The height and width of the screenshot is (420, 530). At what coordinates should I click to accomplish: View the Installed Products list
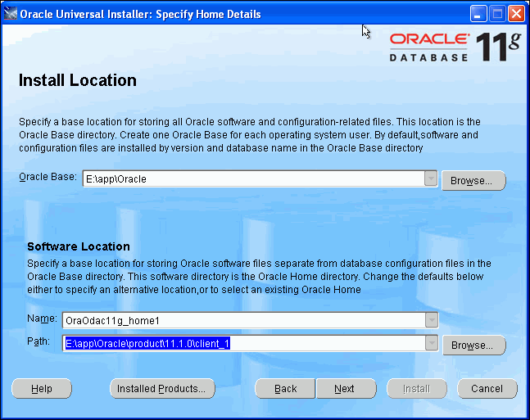click(162, 389)
